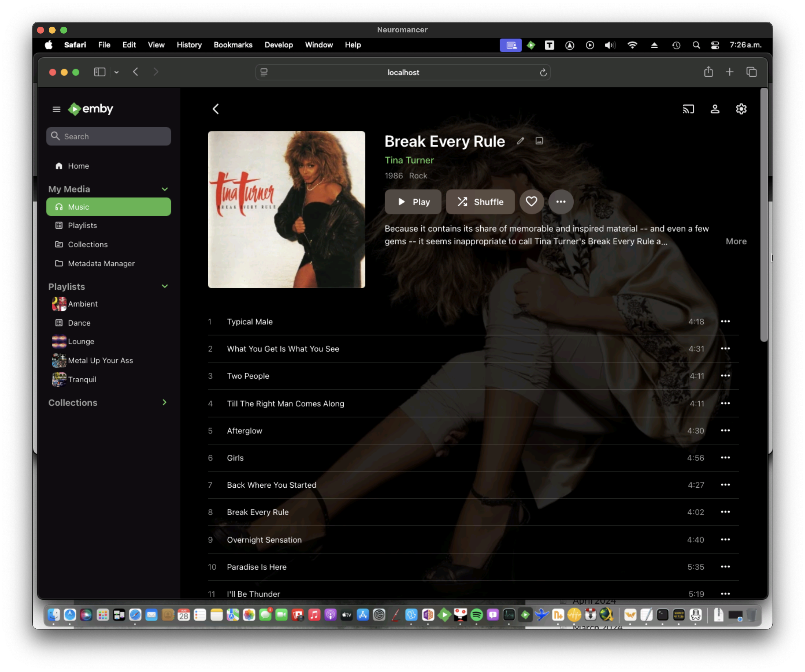The height and width of the screenshot is (672, 805).
Task: Expand the Collections section chevron
Action: click(x=164, y=403)
